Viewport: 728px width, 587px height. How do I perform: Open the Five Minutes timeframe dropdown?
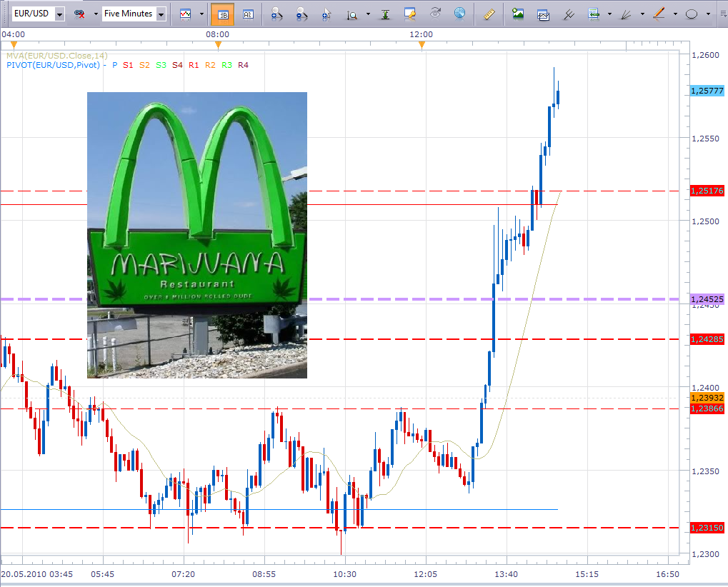161,14
